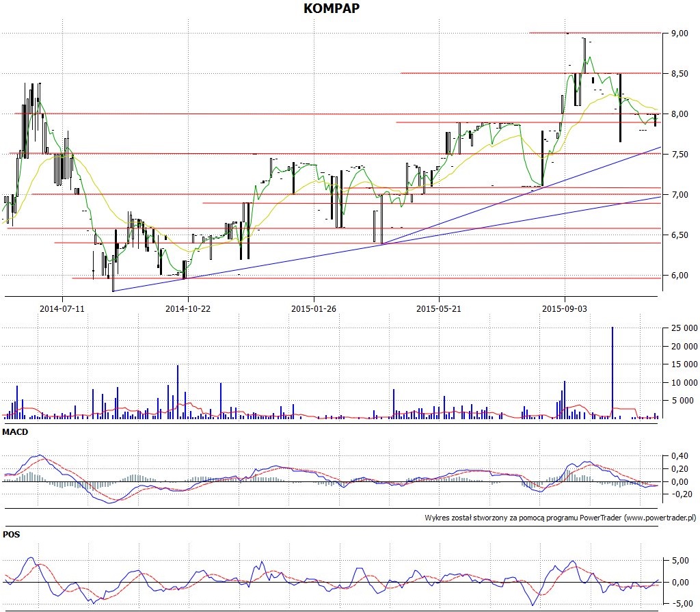Select the MACD 0,40 axis label

679,456
